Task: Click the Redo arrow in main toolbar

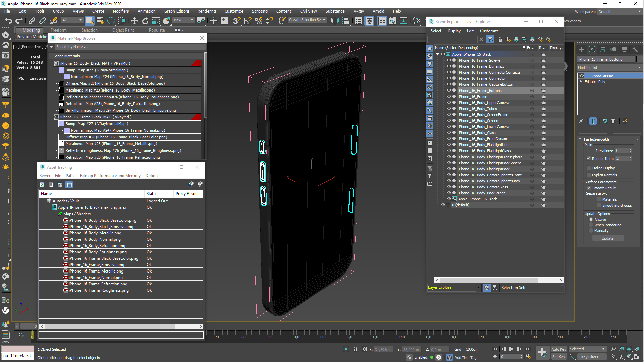Action: (x=19, y=21)
